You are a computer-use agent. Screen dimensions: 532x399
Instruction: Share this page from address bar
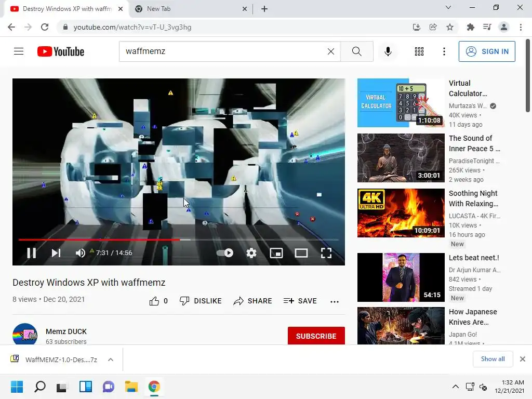pos(433,27)
